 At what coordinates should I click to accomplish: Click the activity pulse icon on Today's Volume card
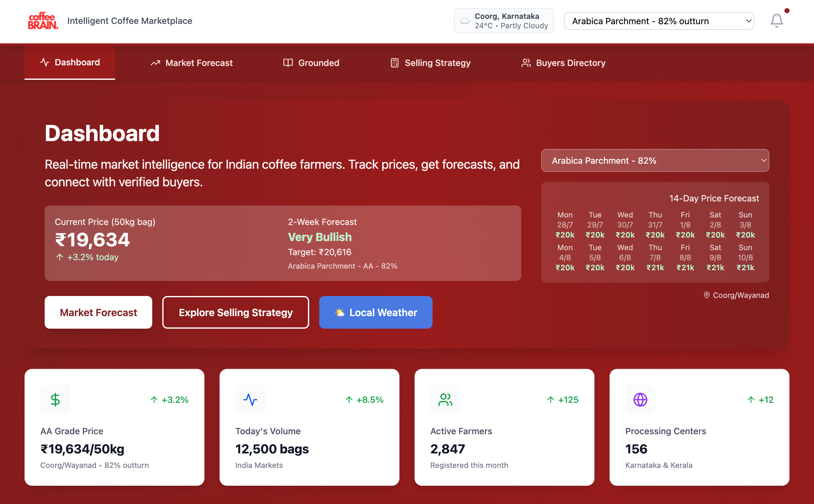coord(250,399)
